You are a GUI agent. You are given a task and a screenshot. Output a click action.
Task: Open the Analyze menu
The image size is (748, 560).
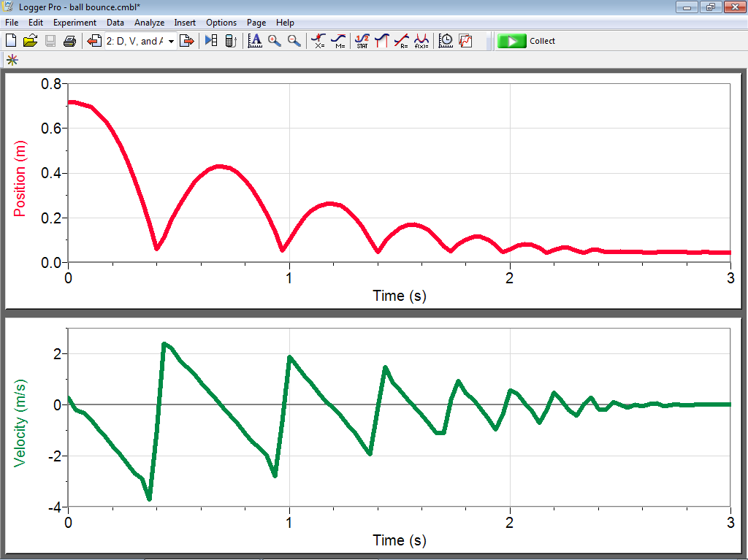(149, 23)
